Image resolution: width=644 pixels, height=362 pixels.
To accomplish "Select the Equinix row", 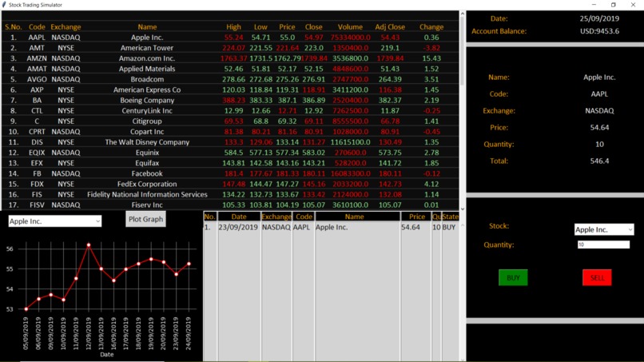I will point(230,153).
